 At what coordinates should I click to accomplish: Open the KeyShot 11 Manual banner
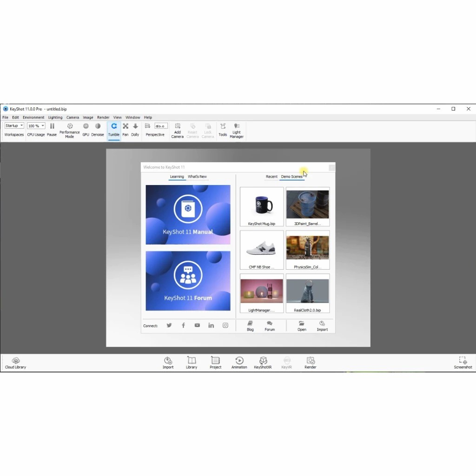click(188, 215)
